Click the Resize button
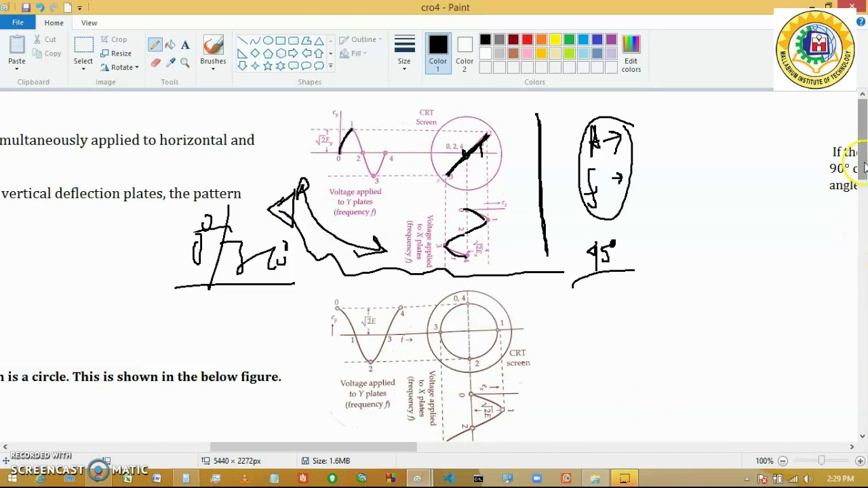Image resolution: width=868 pixels, height=488 pixels. tap(115, 54)
